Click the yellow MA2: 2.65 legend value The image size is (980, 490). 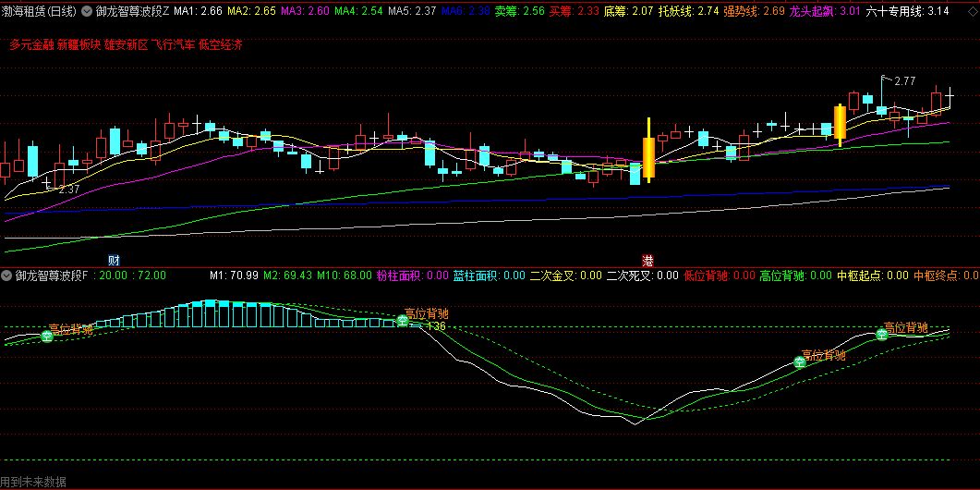tap(251, 11)
